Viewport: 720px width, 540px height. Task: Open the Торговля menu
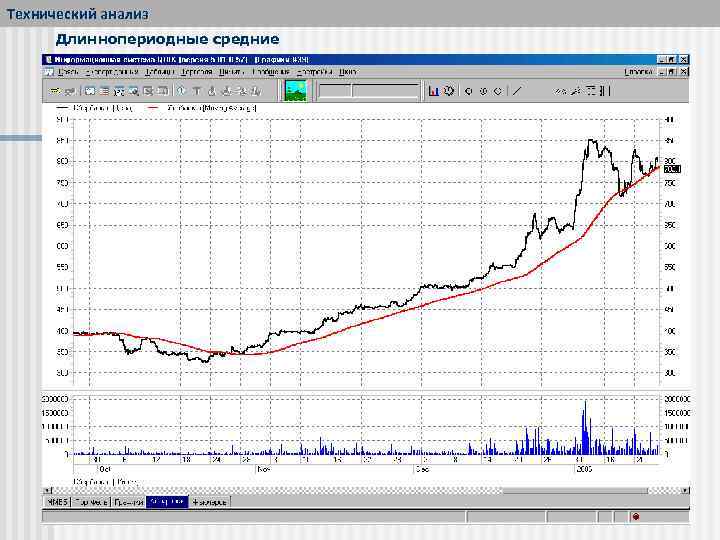(x=197, y=72)
